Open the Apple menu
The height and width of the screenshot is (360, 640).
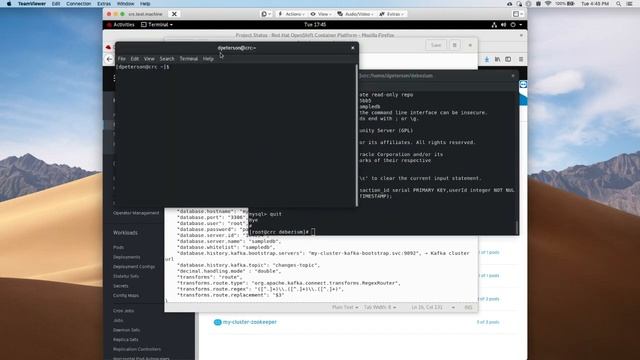[9, 4]
